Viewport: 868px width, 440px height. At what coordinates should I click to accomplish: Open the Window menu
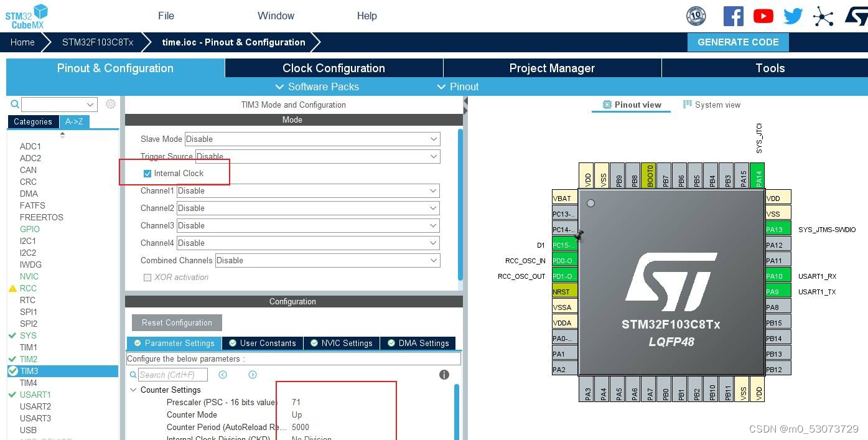click(x=276, y=16)
